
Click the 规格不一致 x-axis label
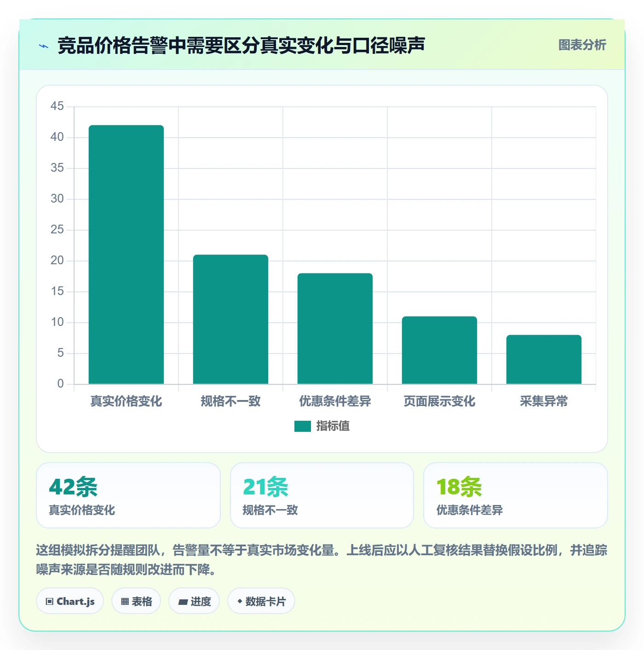pyautogui.click(x=230, y=401)
